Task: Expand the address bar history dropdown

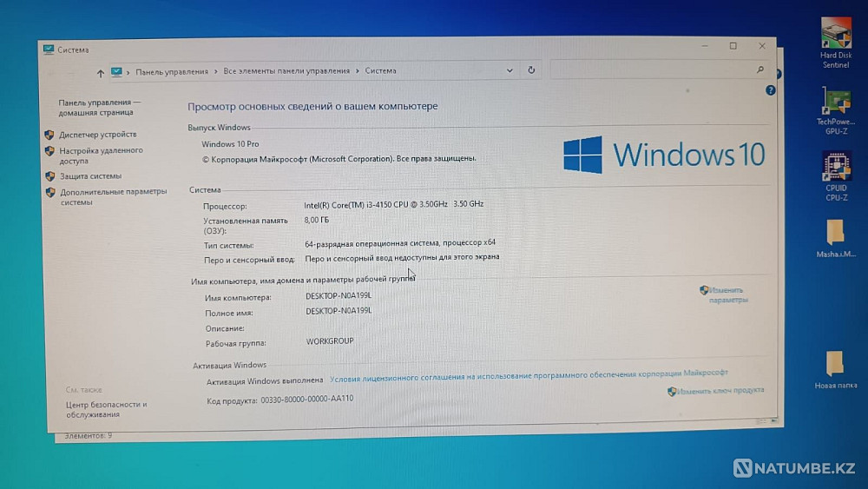Action: coord(510,70)
